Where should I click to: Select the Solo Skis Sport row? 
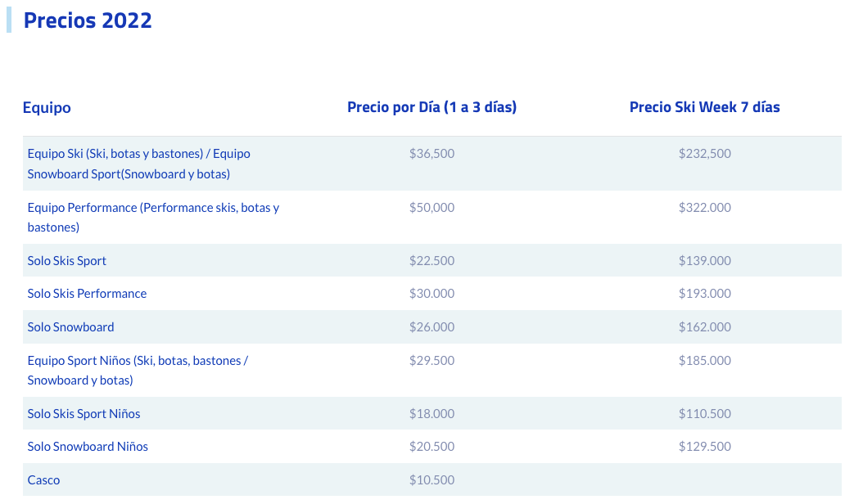(432, 260)
